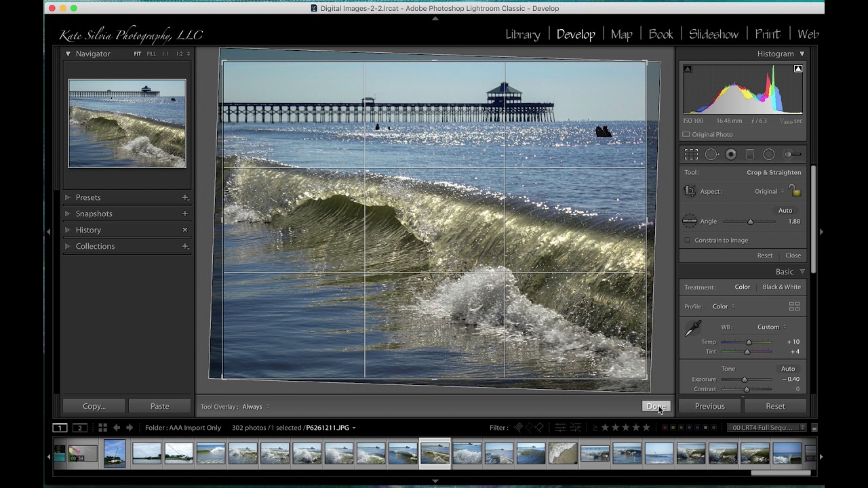Click the flag filter icons in filmstrip
The image size is (868, 488).
[529, 428]
